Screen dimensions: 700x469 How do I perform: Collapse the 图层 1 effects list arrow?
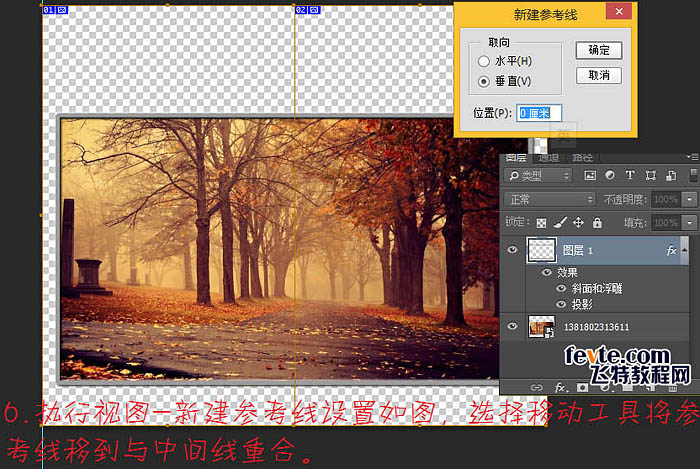tap(684, 250)
